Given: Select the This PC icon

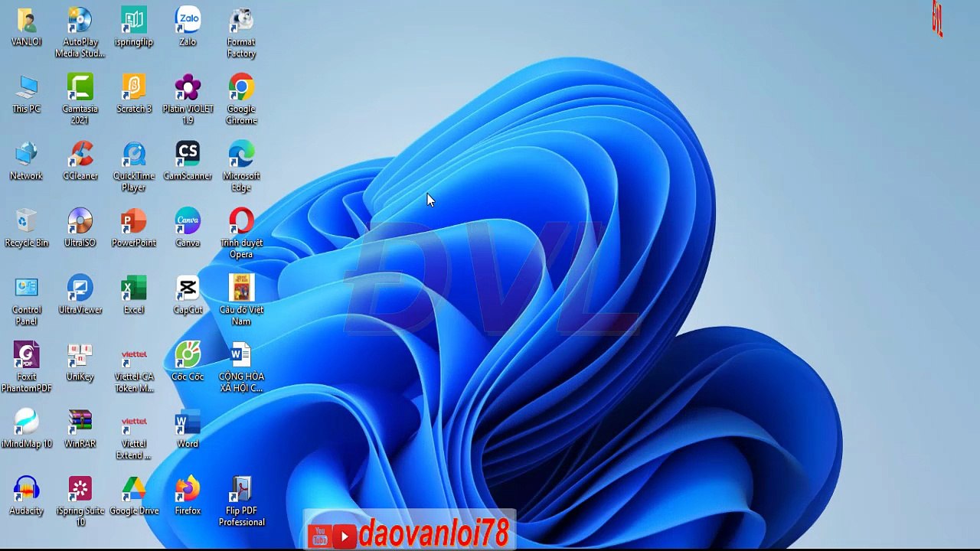Looking at the screenshot, I should click(26, 88).
